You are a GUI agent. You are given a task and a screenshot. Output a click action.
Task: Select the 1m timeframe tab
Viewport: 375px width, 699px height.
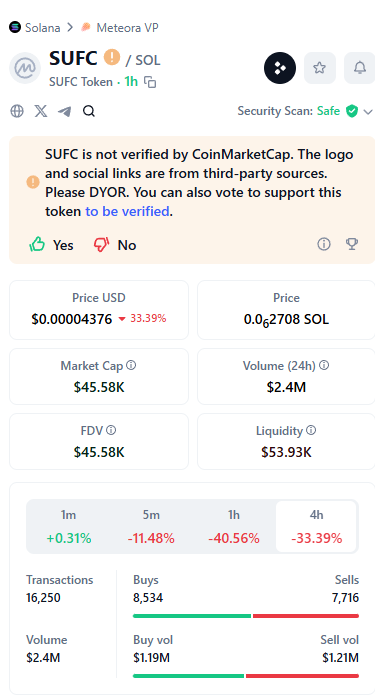click(68, 526)
